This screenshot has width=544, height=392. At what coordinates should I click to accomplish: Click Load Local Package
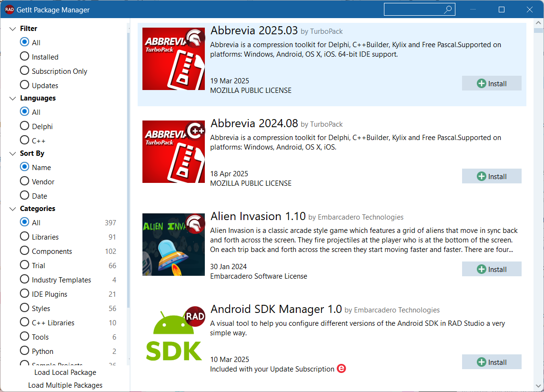pyautogui.click(x=65, y=372)
